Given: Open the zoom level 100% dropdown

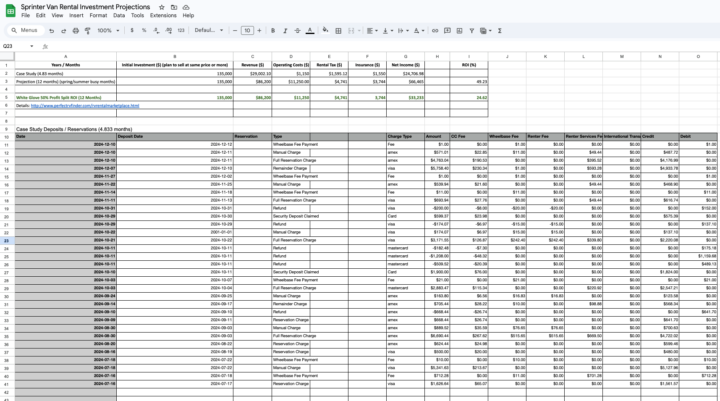Looking at the screenshot, I should 106,30.
